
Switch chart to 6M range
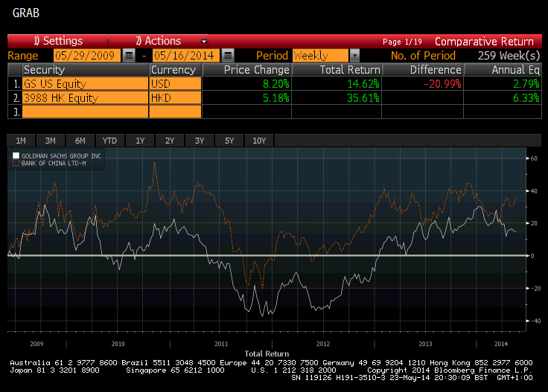(80, 141)
